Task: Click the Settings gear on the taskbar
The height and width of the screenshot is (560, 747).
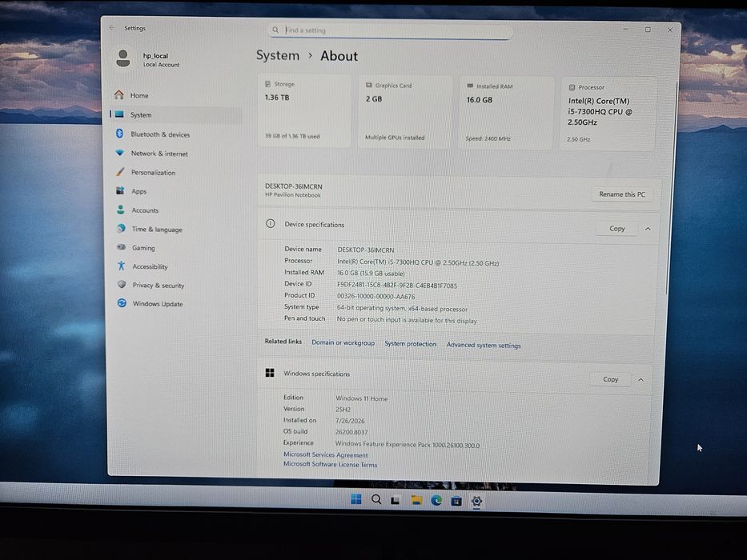Action: [476, 502]
